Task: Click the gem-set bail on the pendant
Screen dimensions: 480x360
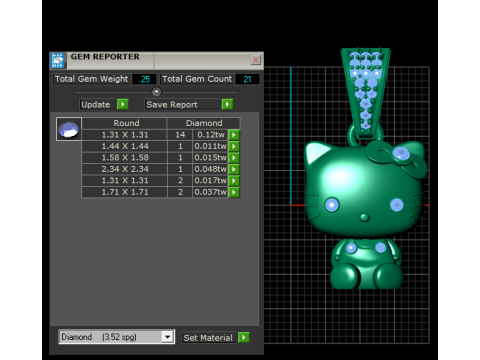Action: pyautogui.click(x=366, y=93)
